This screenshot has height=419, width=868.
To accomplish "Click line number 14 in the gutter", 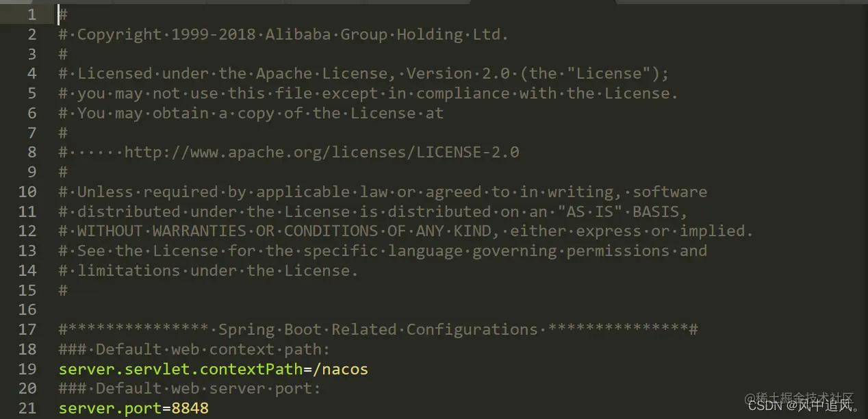I will point(28,270).
